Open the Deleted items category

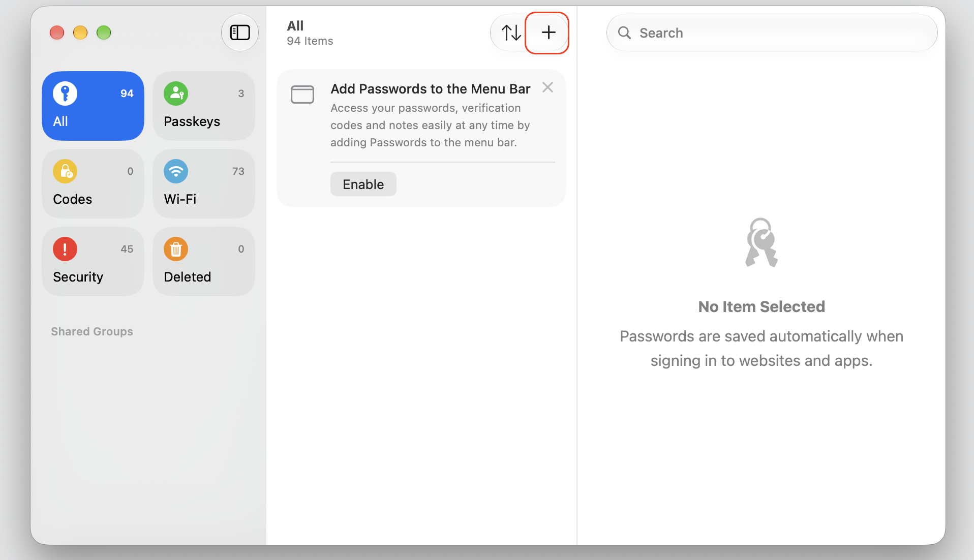click(204, 261)
